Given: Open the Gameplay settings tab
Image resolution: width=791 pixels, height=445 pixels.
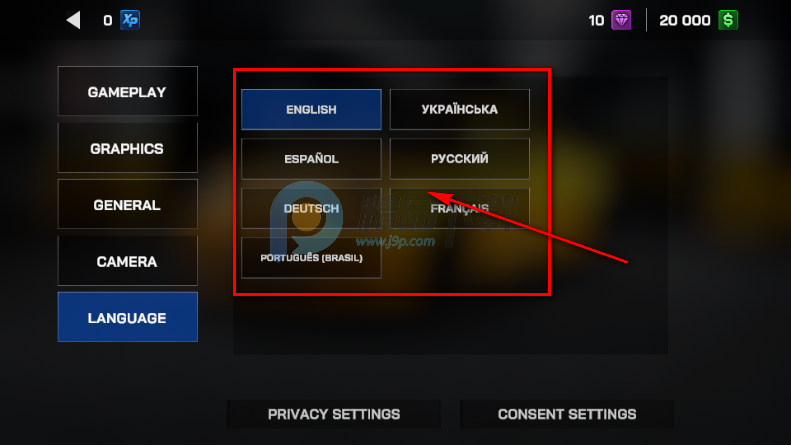Looking at the screenshot, I should point(128,91).
